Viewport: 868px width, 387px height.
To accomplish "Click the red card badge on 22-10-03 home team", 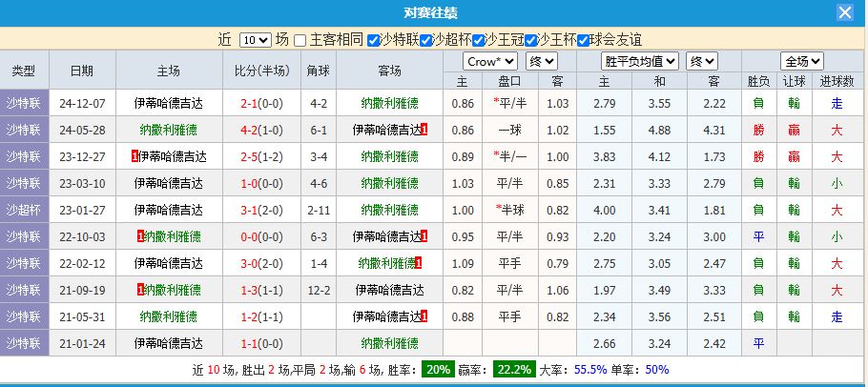I will point(140,236).
